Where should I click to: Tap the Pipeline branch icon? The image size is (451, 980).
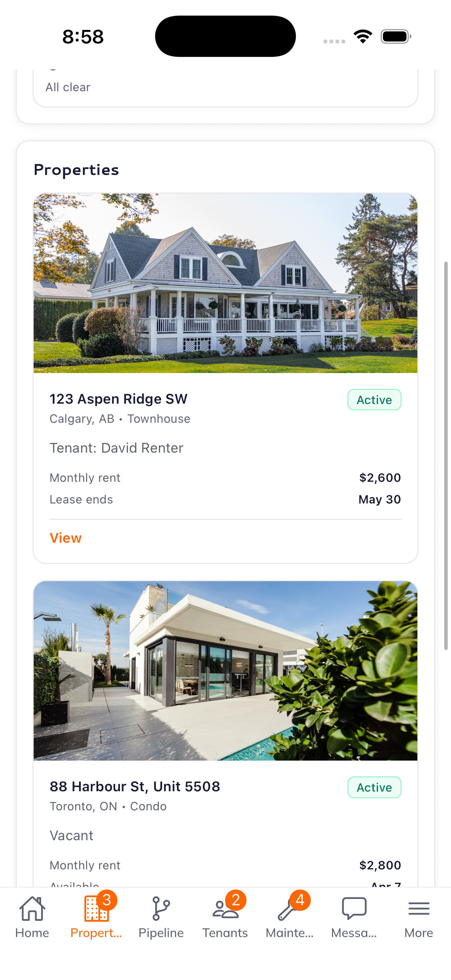pyautogui.click(x=161, y=909)
